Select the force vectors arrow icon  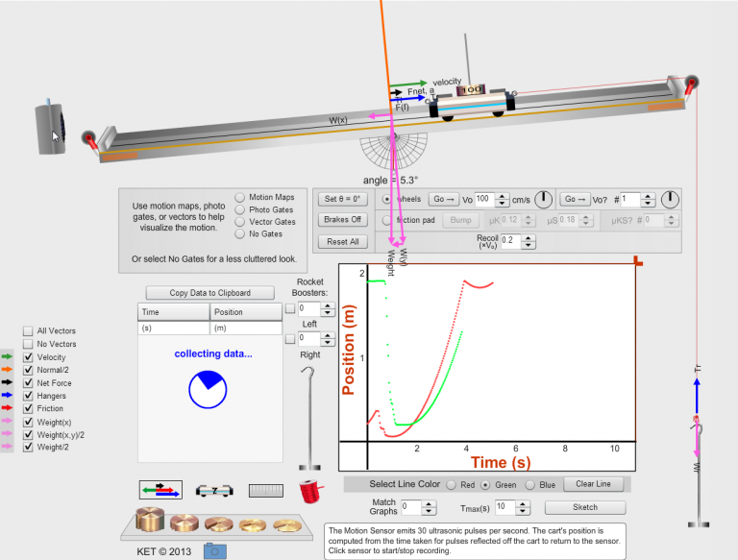point(160,490)
